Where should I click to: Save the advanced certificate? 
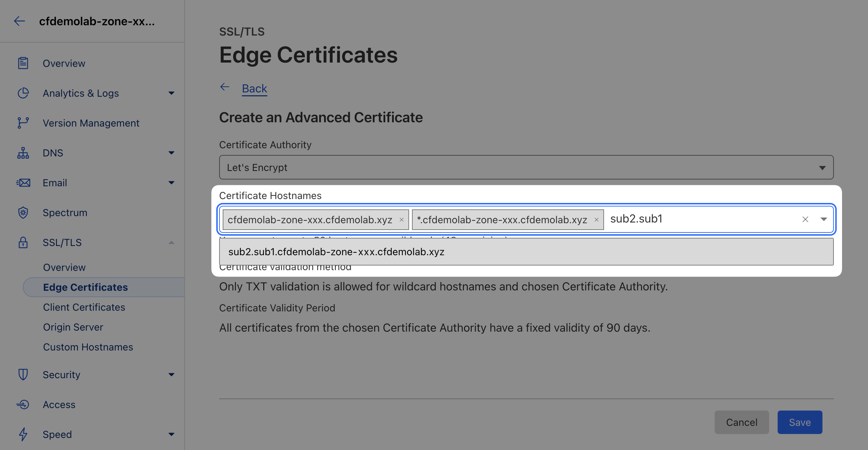click(x=800, y=422)
